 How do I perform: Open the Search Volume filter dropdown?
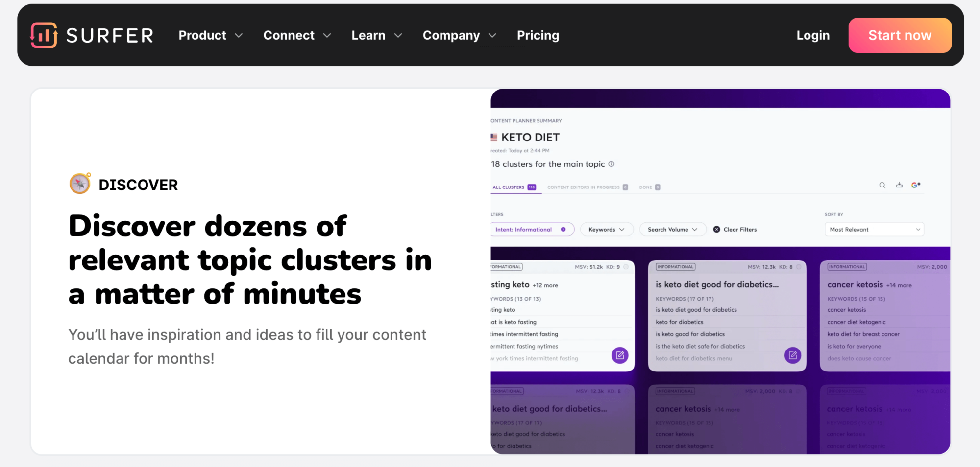pyautogui.click(x=672, y=229)
